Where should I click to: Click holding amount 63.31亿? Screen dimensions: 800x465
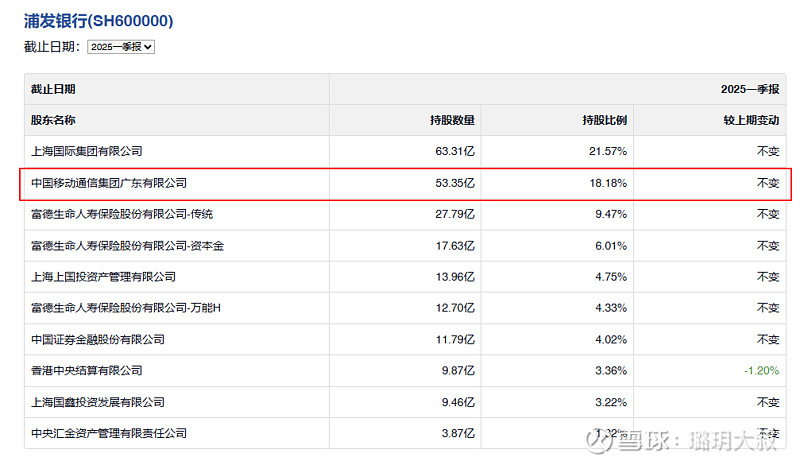coord(455,151)
